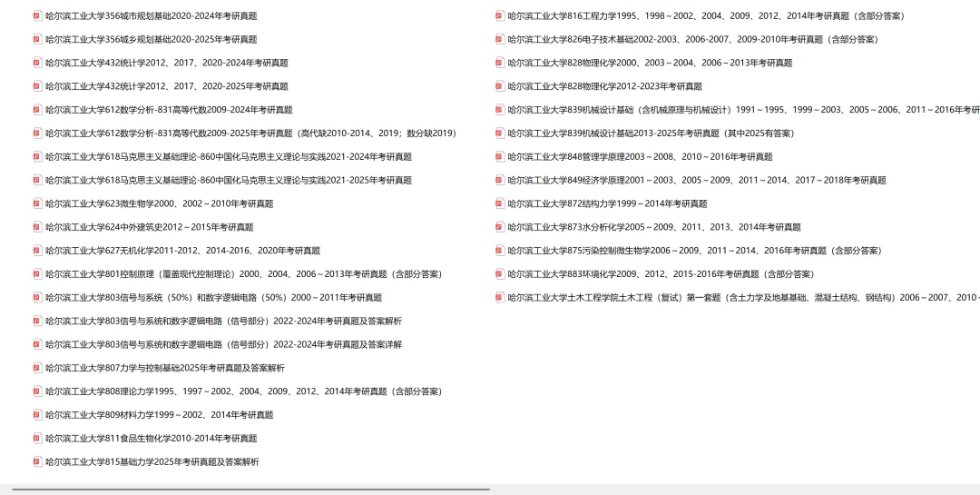Click PDF icon of 828物理化学2012-2023 file
980x495 pixels.
pos(500,86)
